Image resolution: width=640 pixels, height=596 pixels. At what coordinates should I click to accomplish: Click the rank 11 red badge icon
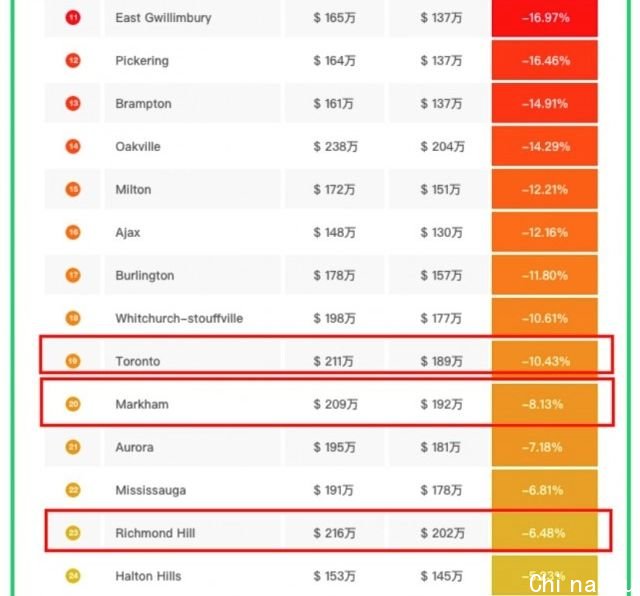coord(73,18)
